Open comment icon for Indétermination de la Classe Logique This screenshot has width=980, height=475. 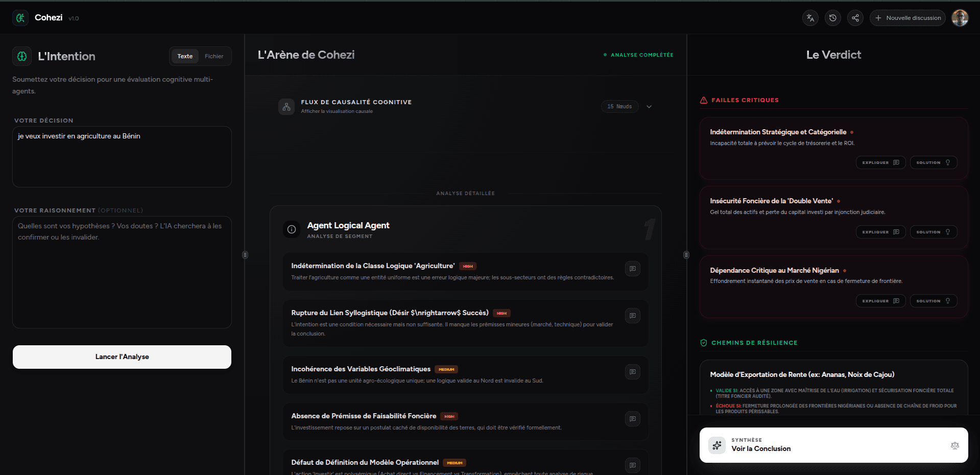(632, 269)
